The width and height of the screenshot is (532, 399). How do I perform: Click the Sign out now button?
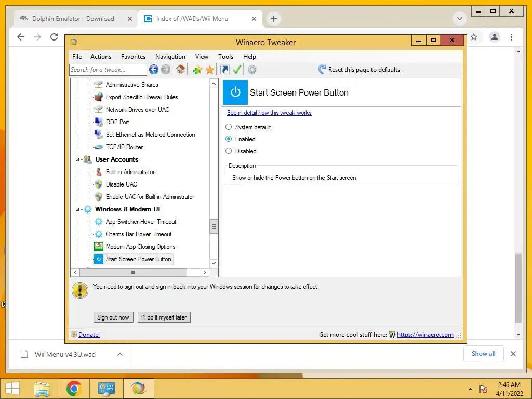[113, 317]
